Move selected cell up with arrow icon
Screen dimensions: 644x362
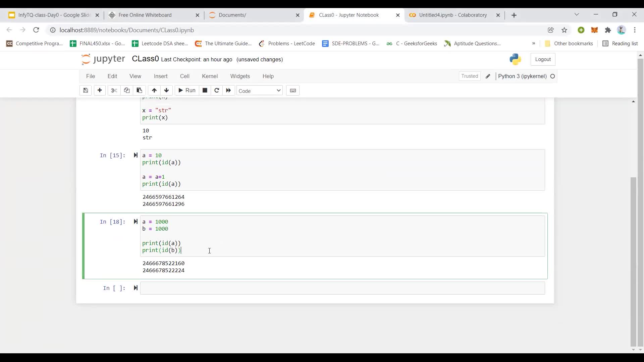click(x=154, y=90)
